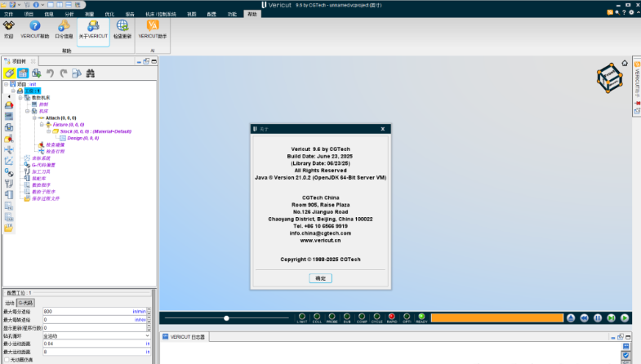Click the animation speed slider handle

coord(226,318)
